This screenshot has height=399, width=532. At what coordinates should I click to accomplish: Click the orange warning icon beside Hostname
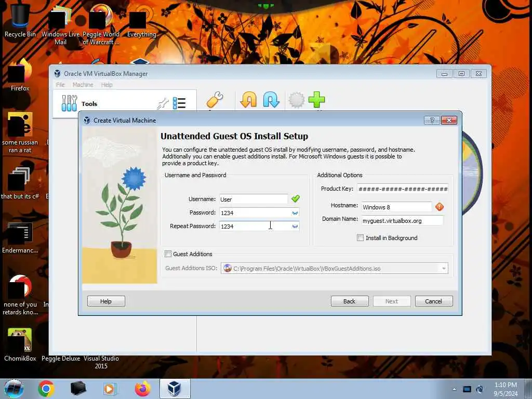[440, 207]
